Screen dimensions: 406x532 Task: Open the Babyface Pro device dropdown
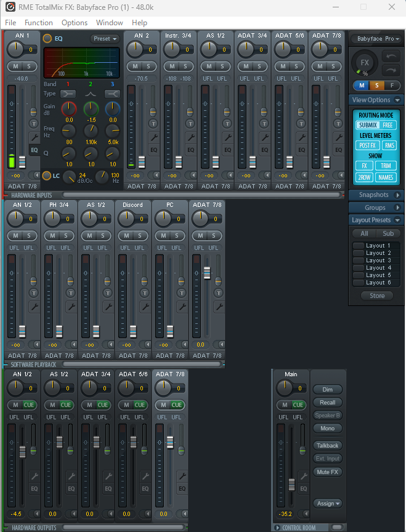(377, 39)
